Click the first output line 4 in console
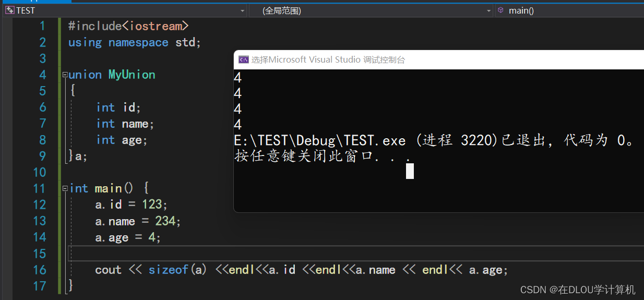The width and height of the screenshot is (644, 300). point(238,78)
